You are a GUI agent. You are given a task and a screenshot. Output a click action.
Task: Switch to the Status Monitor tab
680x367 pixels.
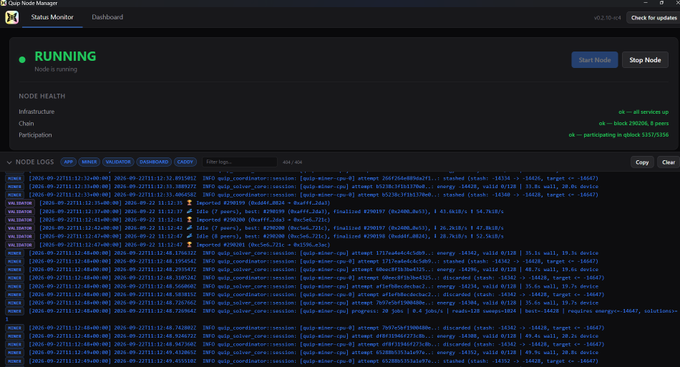pyautogui.click(x=52, y=17)
